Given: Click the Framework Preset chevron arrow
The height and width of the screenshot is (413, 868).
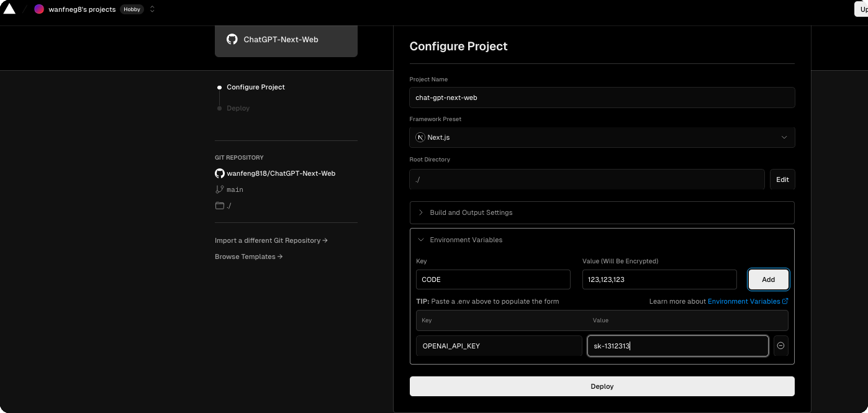Looking at the screenshot, I should (x=784, y=137).
